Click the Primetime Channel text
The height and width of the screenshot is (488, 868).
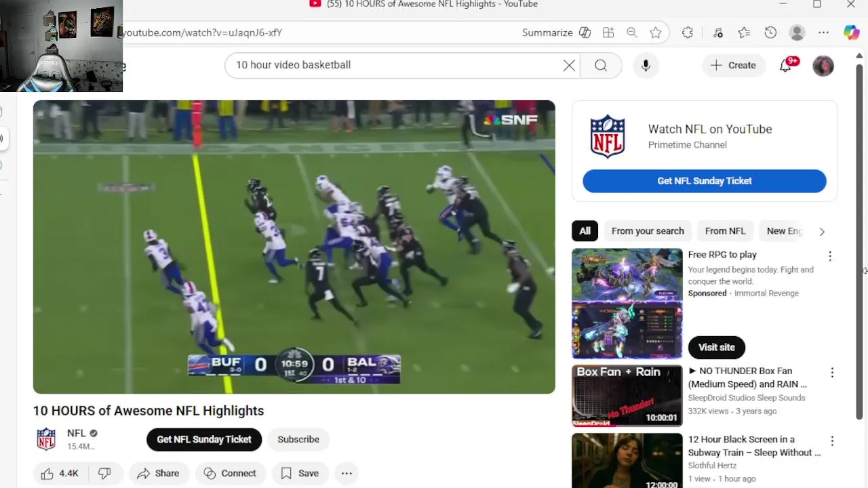click(688, 145)
